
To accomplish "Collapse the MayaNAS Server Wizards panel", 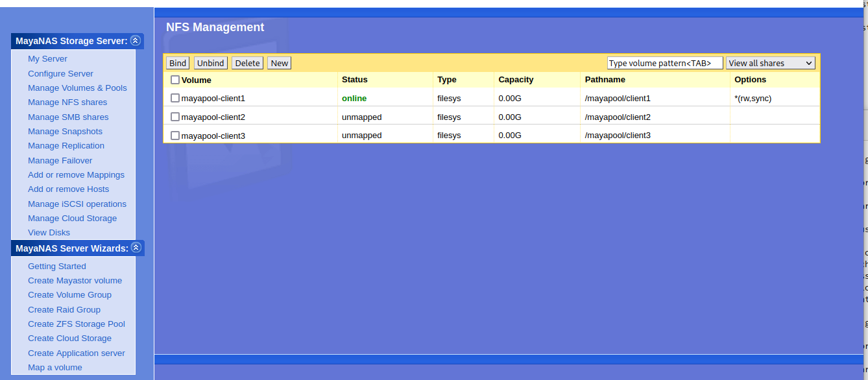I will click(136, 248).
